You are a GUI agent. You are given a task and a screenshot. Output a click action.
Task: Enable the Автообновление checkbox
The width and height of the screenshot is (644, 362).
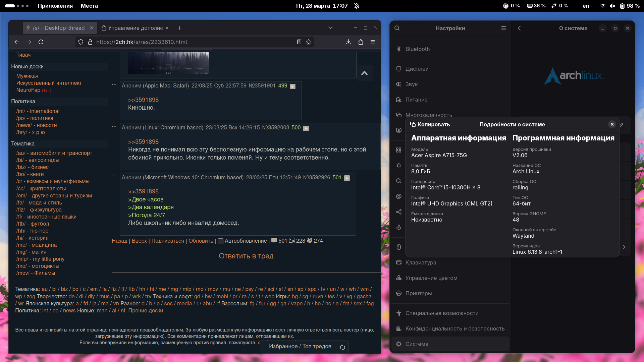tap(220, 241)
